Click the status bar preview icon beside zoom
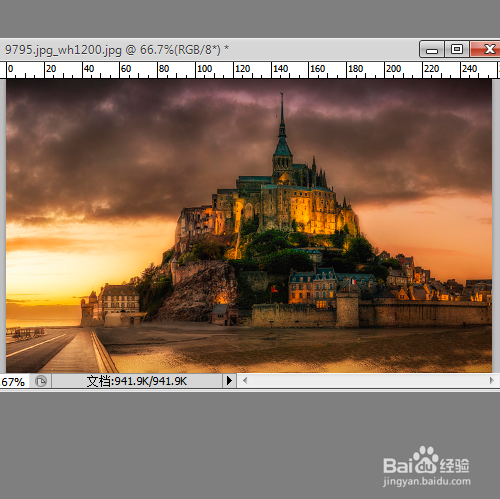Image resolution: width=500 pixels, height=499 pixels. click(41, 381)
